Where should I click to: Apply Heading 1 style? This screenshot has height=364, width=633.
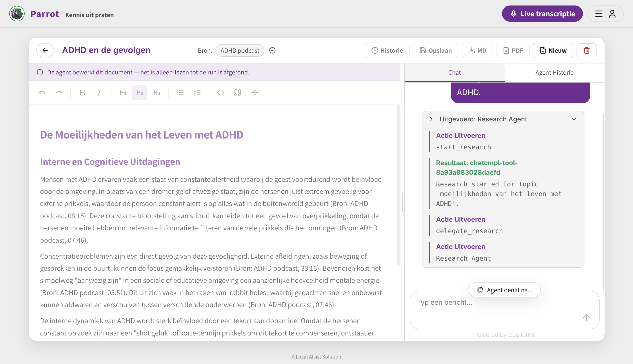click(123, 92)
